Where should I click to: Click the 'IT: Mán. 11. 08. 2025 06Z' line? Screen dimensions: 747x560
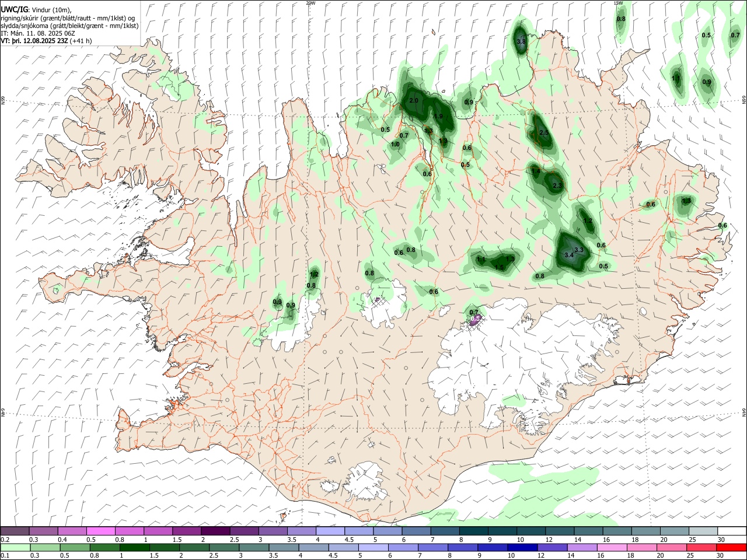37,33
